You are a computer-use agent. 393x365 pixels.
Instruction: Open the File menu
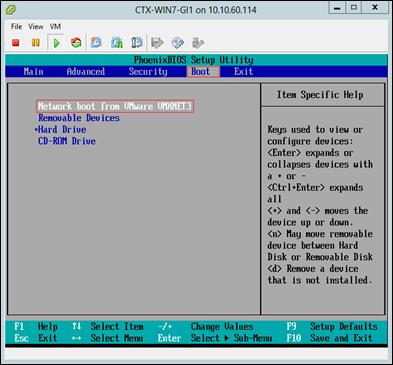(16, 26)
